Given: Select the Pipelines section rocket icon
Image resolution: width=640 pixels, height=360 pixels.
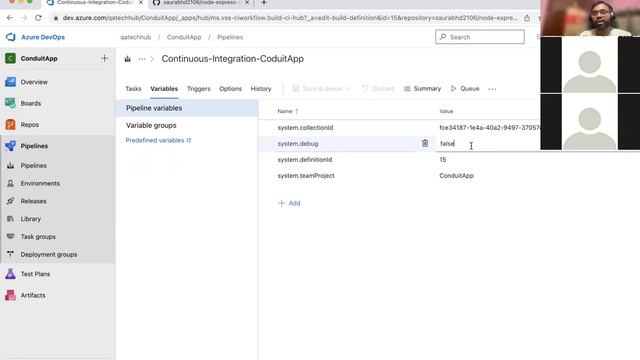Looking at the screenshot, I should (11, 146).
